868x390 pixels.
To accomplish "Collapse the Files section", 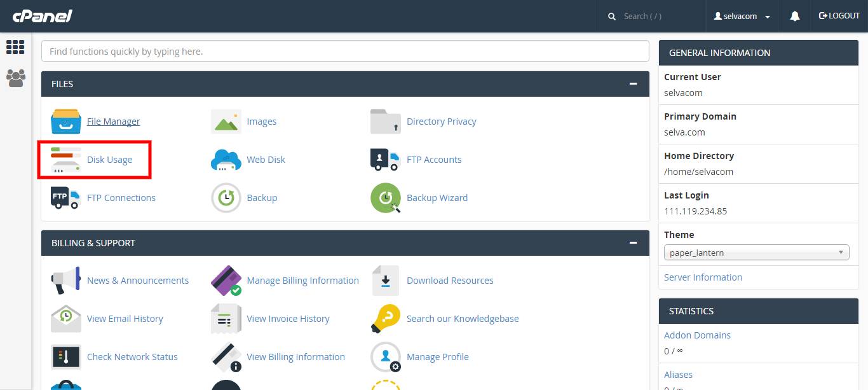I will pos(633,84).
